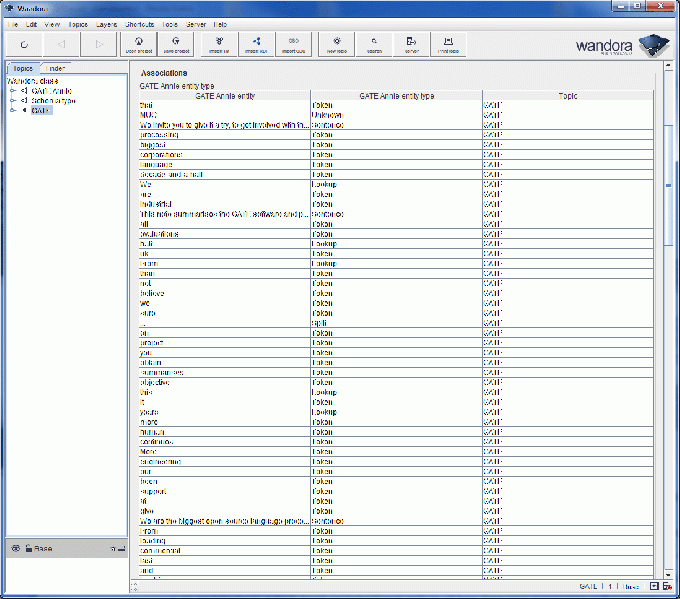Switch to the Index tab
Image resolution: width=680 pixels, height=599 pixels.
coord(57,68)
